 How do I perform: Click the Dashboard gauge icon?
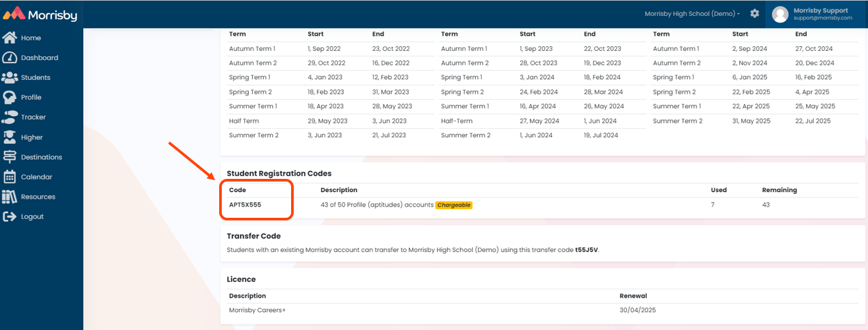click(x=9, y=57)
